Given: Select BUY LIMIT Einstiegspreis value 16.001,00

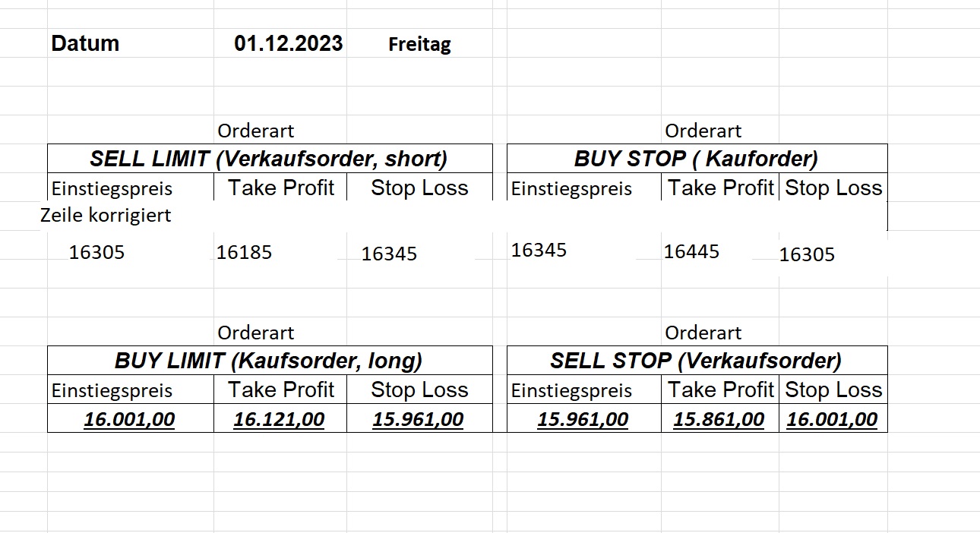Looking at the screenshot, I should tap(129, 419).
